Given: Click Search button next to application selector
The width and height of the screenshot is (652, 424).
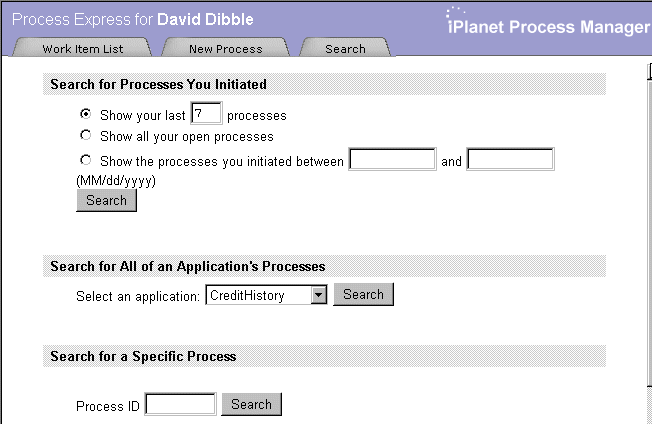Looking at the screenshot, I should tap(363, 294).
